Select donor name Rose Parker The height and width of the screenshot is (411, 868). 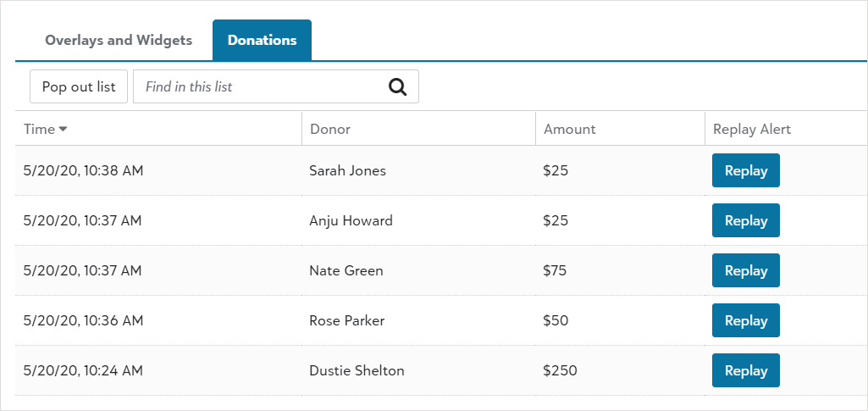point(346,320)
